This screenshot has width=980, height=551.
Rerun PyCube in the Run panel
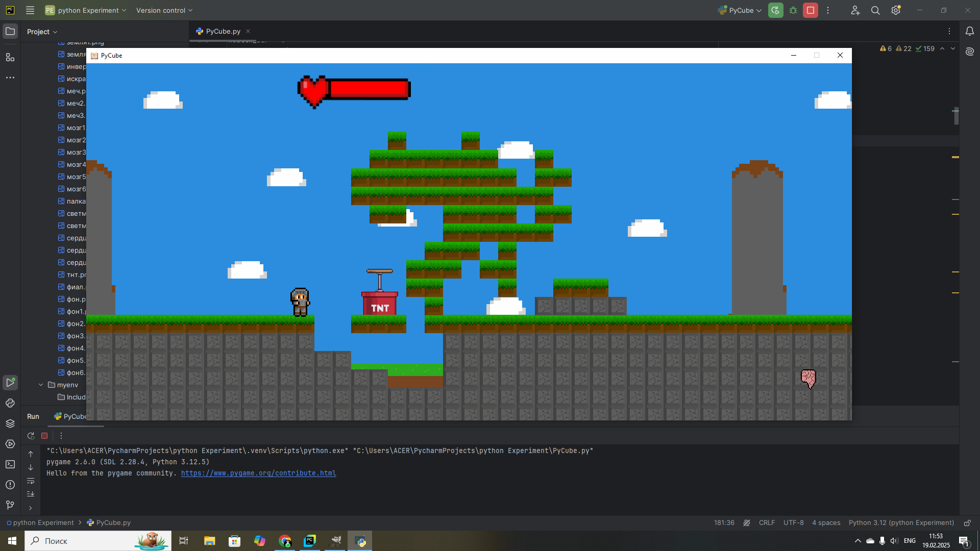[31, 436]
